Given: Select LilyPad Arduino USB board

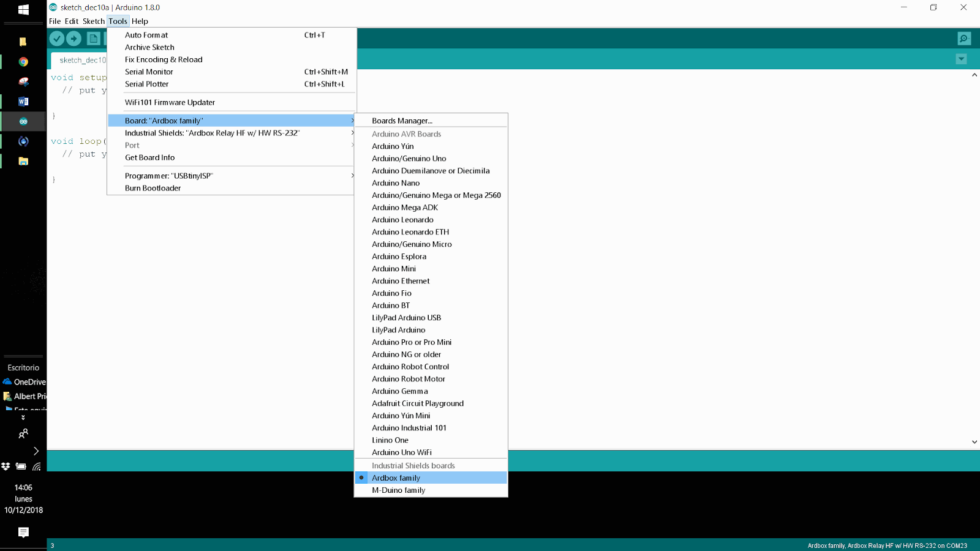Looking at the screenshot, I should (x=431, y=318).
